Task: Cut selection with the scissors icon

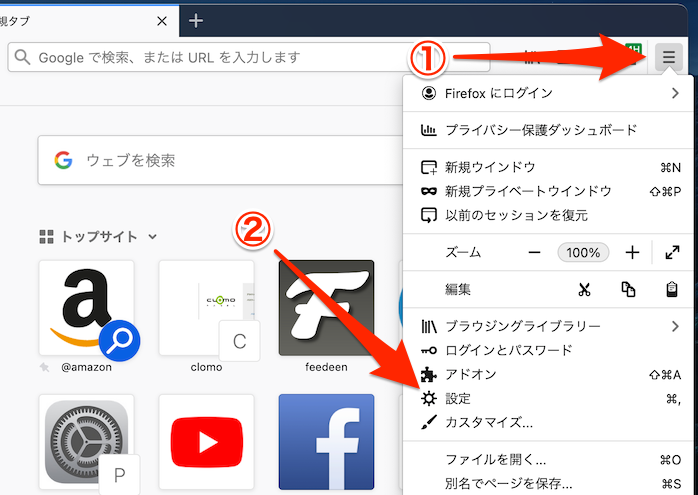Action: click(584, 290)
